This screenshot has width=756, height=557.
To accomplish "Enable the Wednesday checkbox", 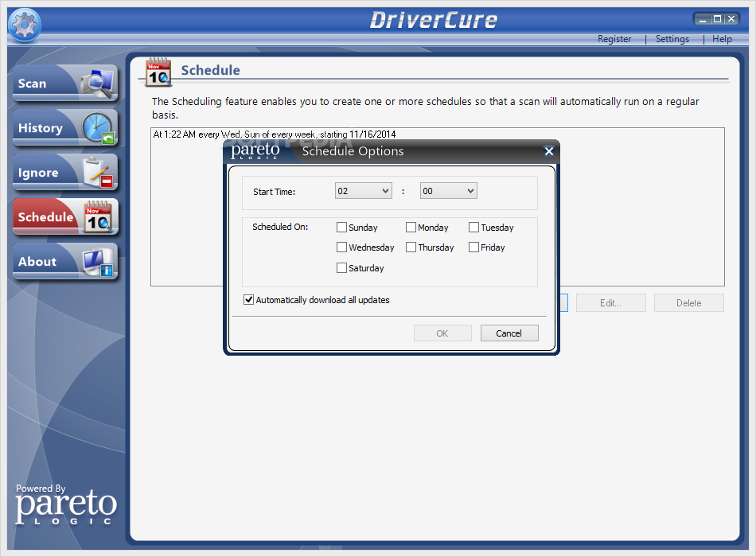I will [x=341, y=247].
